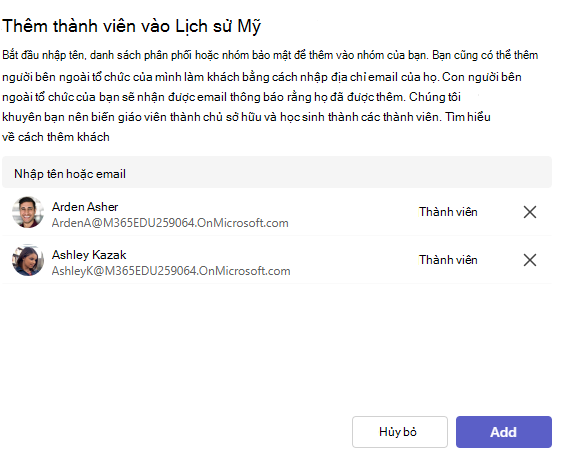
Task: Remove Arden Asher with the X icon
Action: click(530, 212)
